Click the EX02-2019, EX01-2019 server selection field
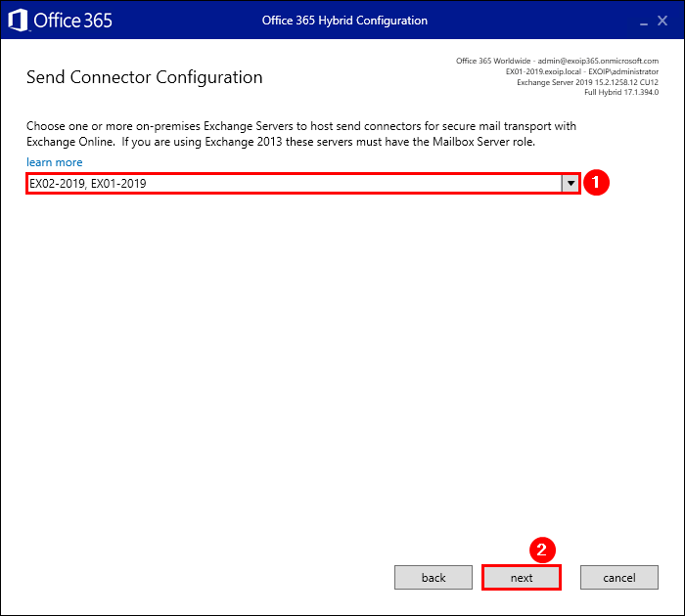The height and width of the screenshot is (616, 685). (x=292, y=183)
